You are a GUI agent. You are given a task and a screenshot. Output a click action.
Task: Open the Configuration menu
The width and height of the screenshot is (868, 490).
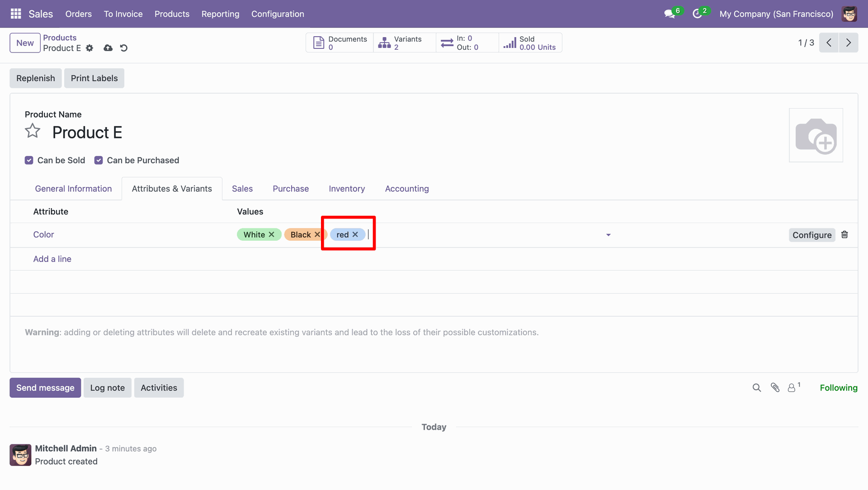tap(278, 14)
